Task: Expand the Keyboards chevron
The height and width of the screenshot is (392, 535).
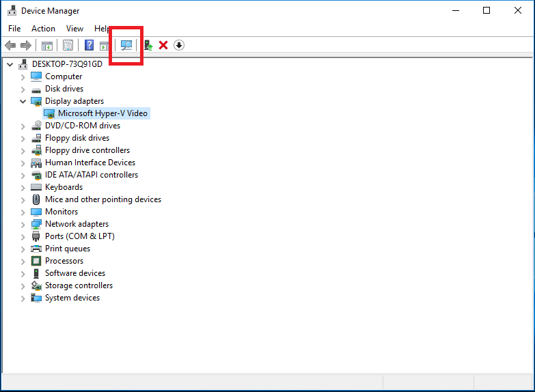Action: tap(23, 188)
